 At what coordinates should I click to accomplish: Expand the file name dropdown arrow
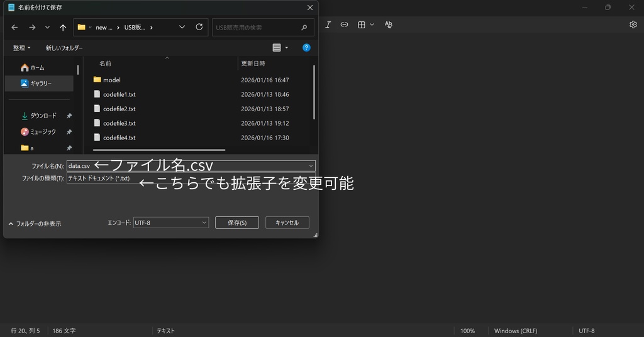311,166
